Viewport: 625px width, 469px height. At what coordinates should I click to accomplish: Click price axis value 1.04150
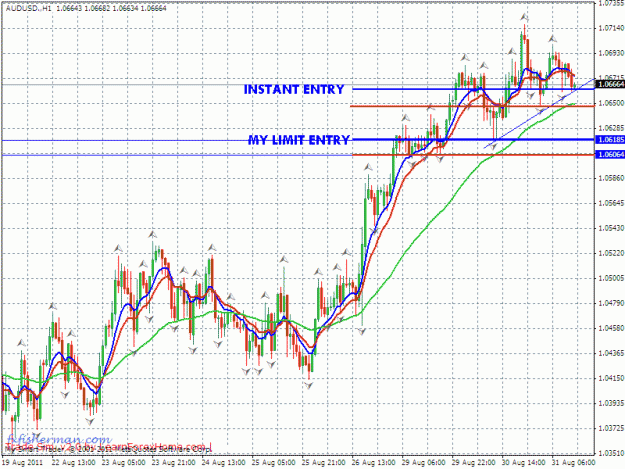point(611,378)
